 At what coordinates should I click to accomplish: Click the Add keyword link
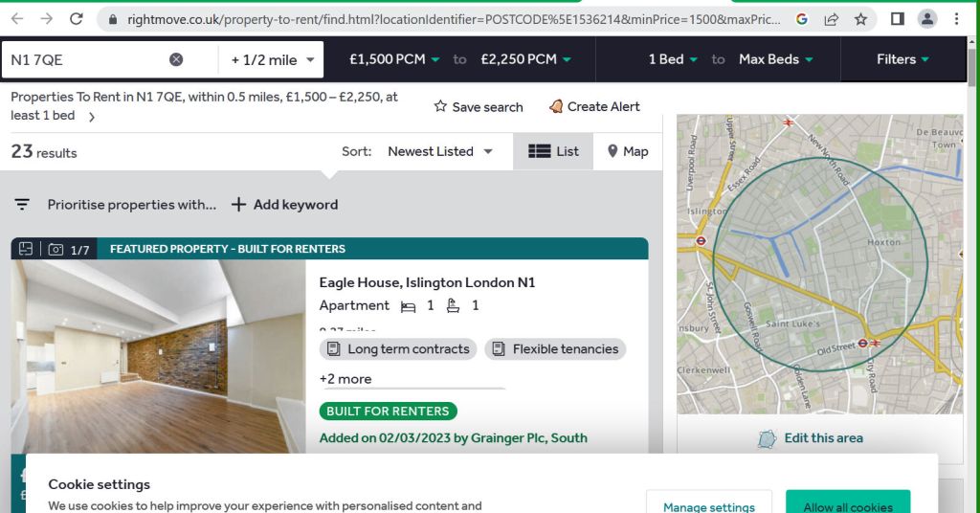[x=285, y=204]
